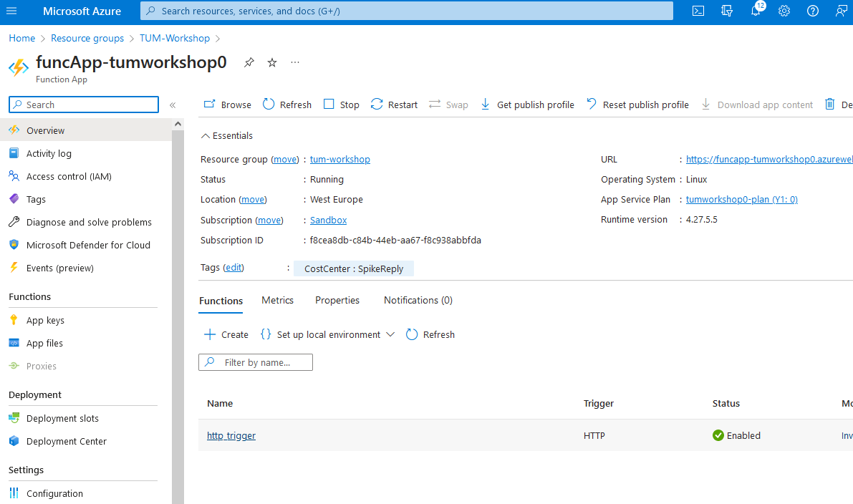Expand the Set up local environment dropdown
Image resolution: width=853 pixels, height=504 pixels.
point(327,334)
